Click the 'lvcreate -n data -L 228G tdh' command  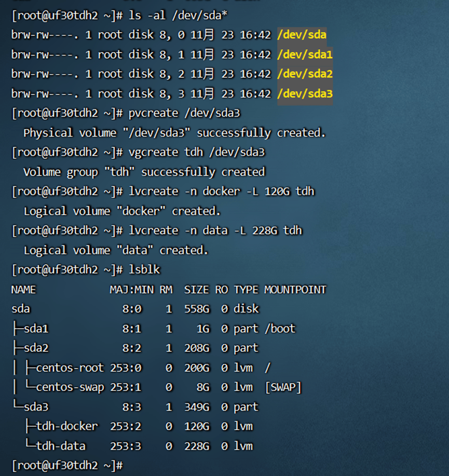[215, 230]
